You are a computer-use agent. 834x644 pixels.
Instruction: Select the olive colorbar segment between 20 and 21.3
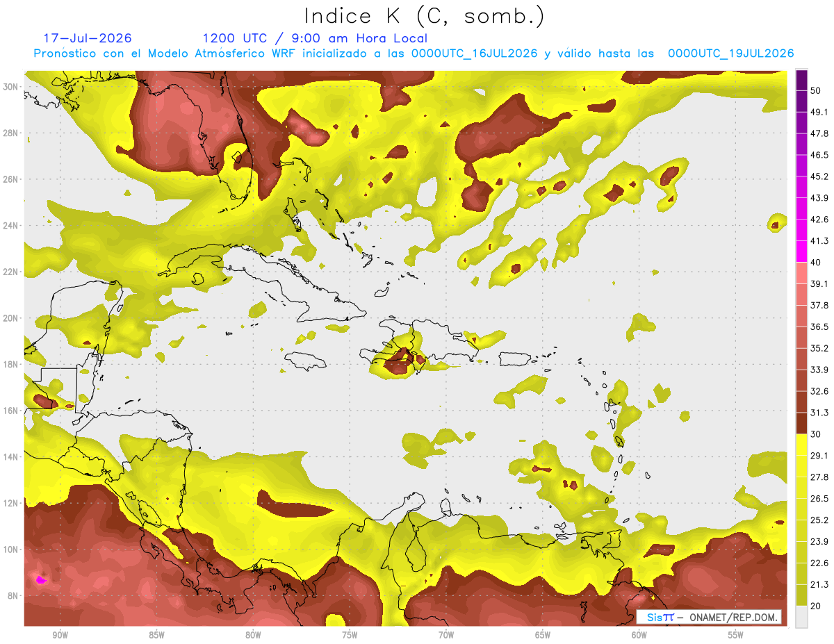pyautogui.click(x=801, y=595)
